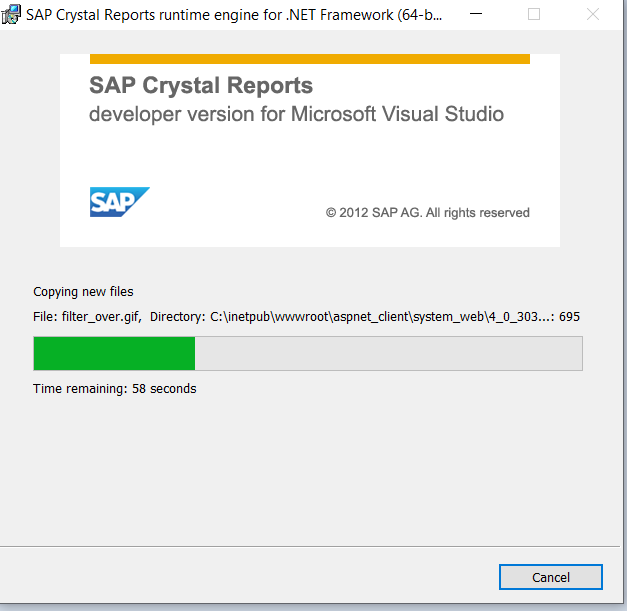Click the '© 2012 SAP AG' copyright text
The height and width of the screenshot is (611, 627).
(427, 213)
